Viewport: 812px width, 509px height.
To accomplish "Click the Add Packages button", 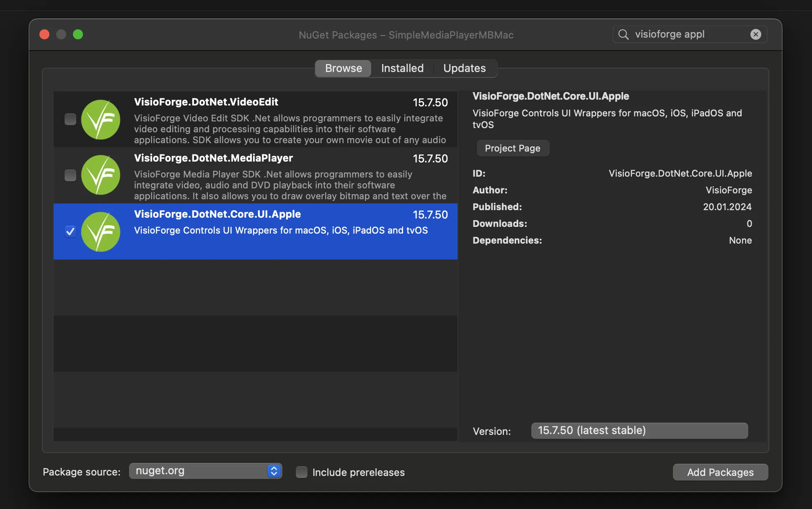I will point(720,472).
